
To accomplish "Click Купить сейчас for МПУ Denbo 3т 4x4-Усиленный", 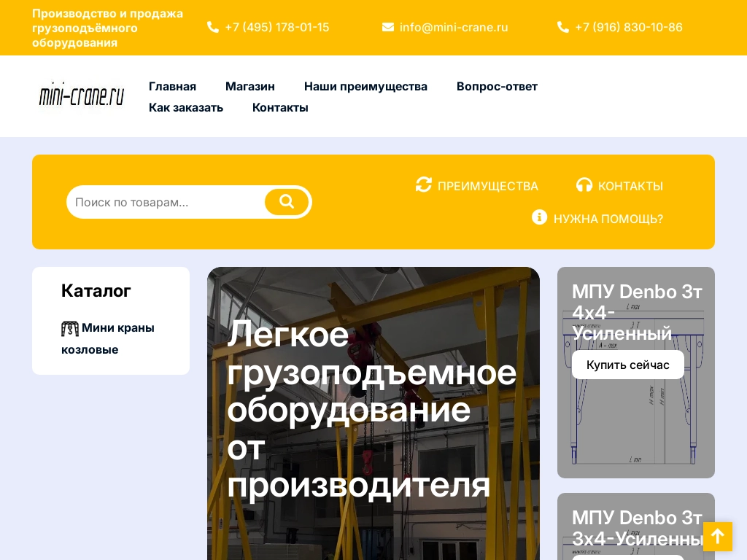I will click(x=628, y=365).
